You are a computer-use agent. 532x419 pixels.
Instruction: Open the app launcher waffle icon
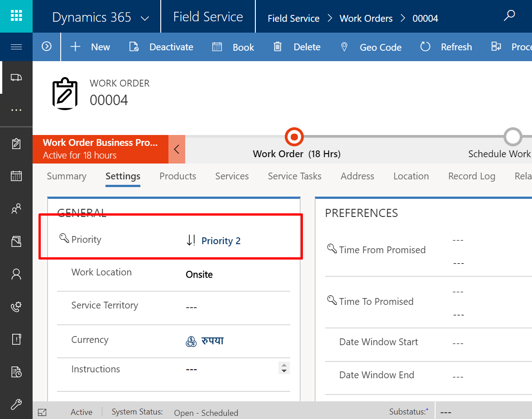16,16
